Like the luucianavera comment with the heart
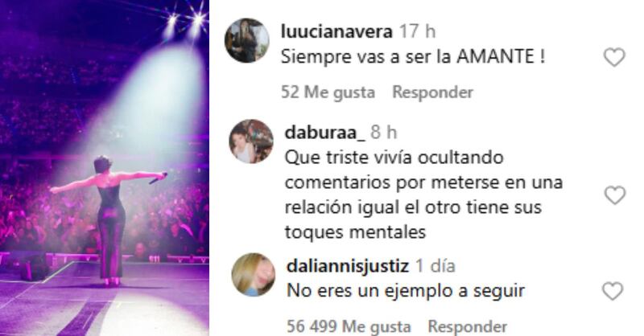This screenshot has width=644, height=336. (614, 57)
